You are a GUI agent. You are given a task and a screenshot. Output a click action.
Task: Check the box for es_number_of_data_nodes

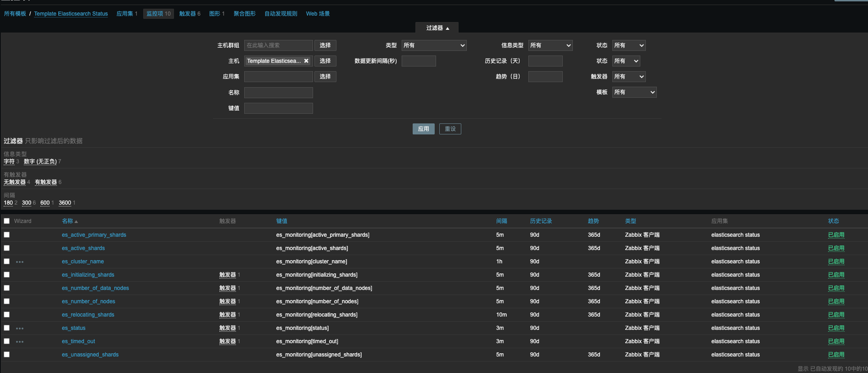click(x=7, y=288)
